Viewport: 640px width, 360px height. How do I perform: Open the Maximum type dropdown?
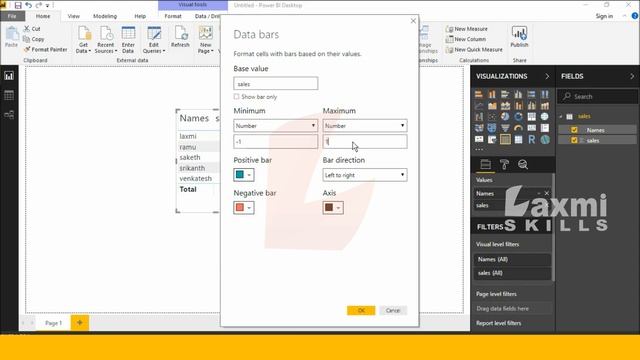click(365, 126)
